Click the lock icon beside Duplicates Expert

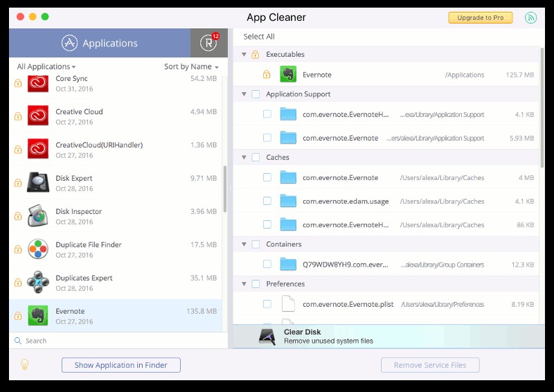(18, 283)
